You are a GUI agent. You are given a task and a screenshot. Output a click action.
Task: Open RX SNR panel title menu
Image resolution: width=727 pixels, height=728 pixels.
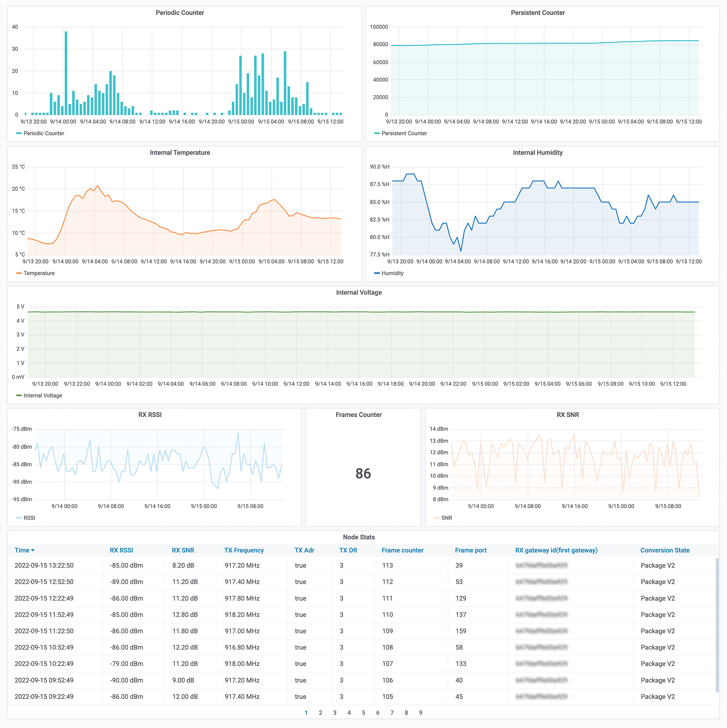[x=567, y=414]
